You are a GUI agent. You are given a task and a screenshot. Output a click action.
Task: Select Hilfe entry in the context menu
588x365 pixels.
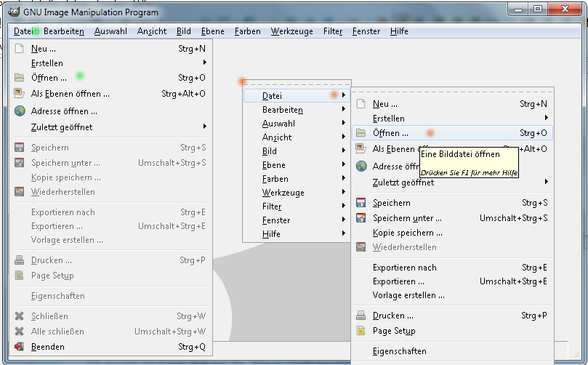click(x=297, y=233)
